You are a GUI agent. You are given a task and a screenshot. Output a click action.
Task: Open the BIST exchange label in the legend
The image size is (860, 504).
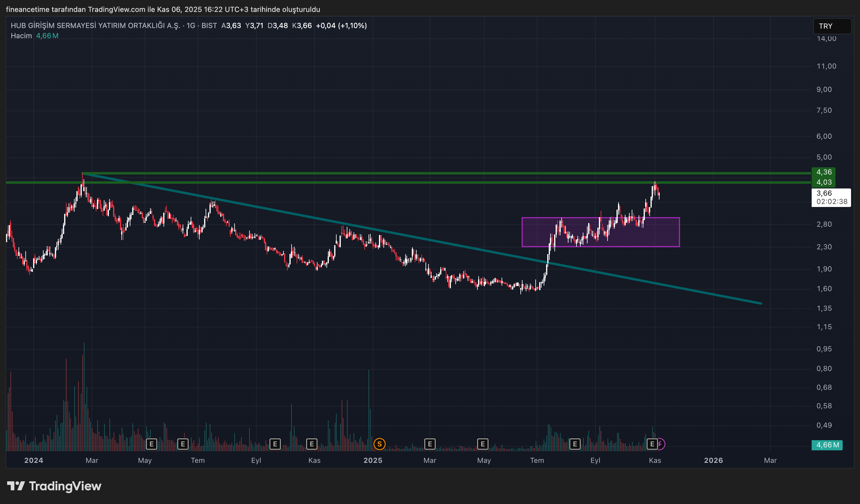(209, 25)
